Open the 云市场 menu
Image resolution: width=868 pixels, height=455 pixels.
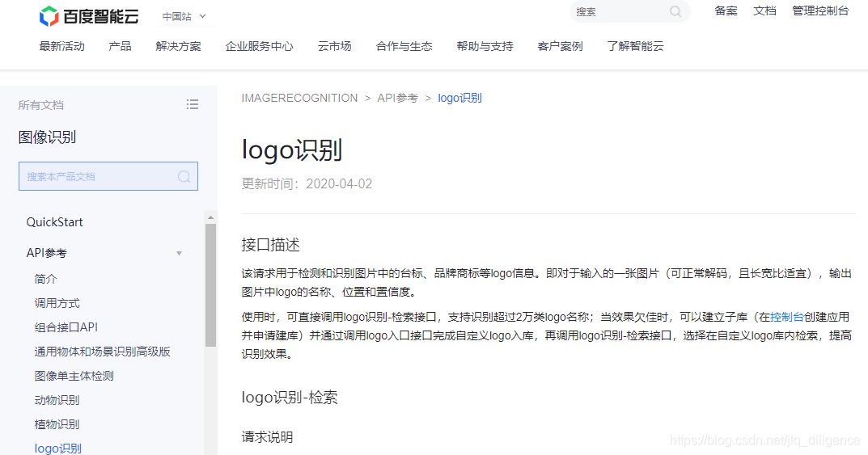334,46
